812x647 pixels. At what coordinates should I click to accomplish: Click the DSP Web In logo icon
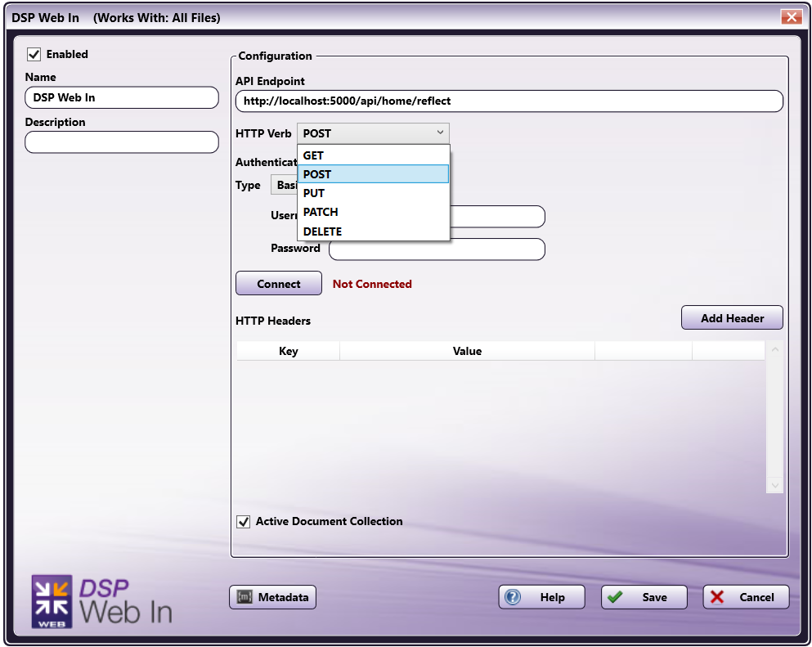[52, 601]
